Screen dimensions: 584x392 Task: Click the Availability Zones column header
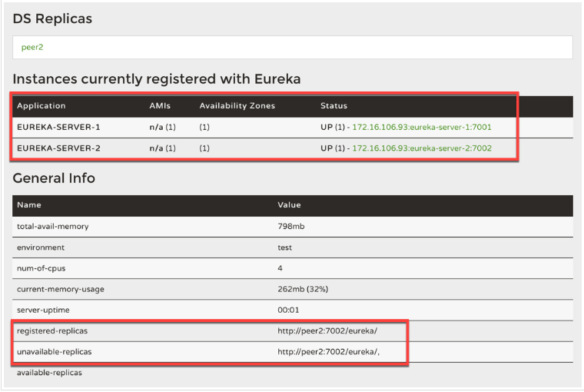pos(237,106)
